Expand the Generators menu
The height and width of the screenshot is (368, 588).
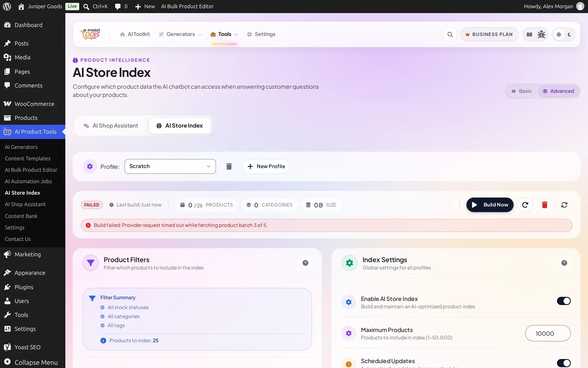(180, 34)
